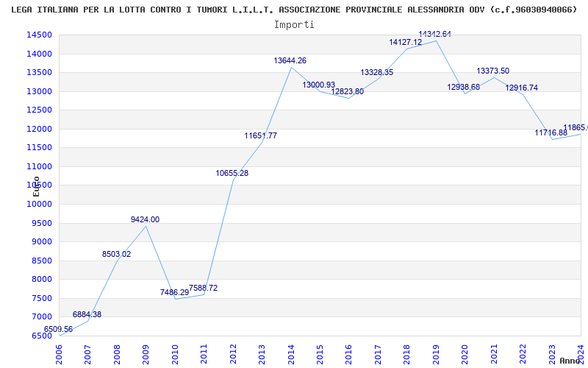The image size is (588, 368).
Task: Click the data label 6884.38
Action: [x=87, y=314]
